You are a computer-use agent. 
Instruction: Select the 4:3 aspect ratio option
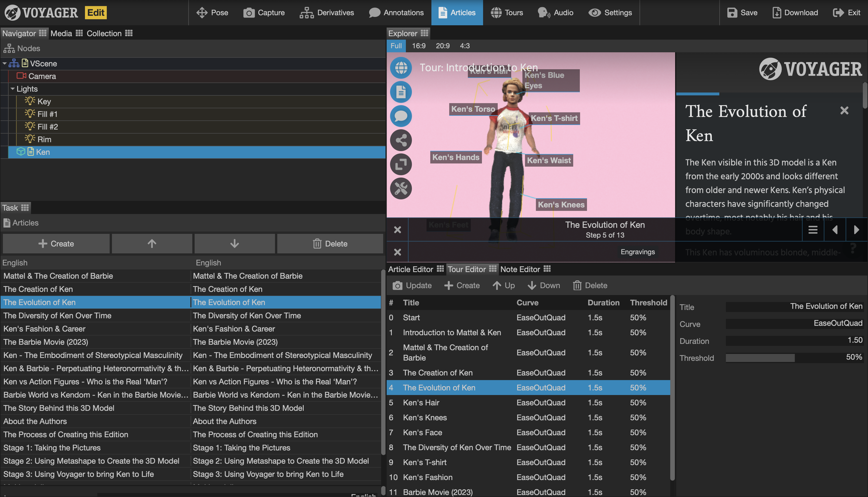464,46
